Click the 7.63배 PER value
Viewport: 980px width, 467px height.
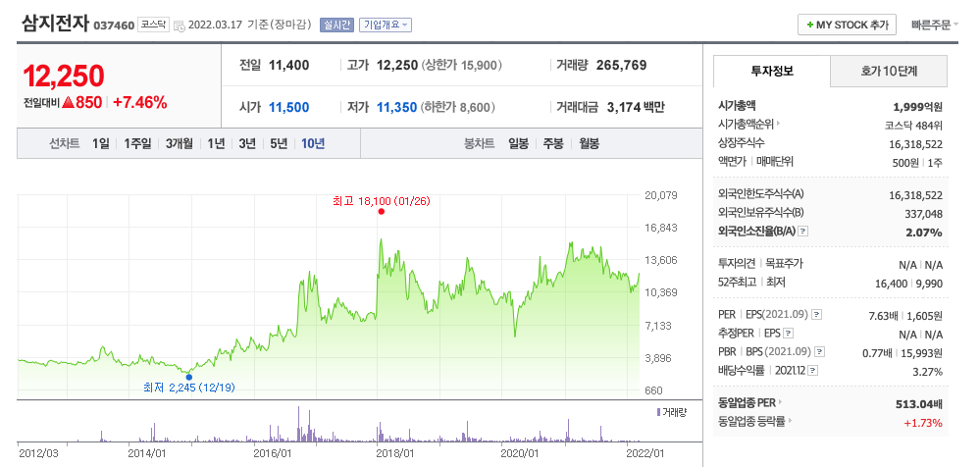[881, 315]
